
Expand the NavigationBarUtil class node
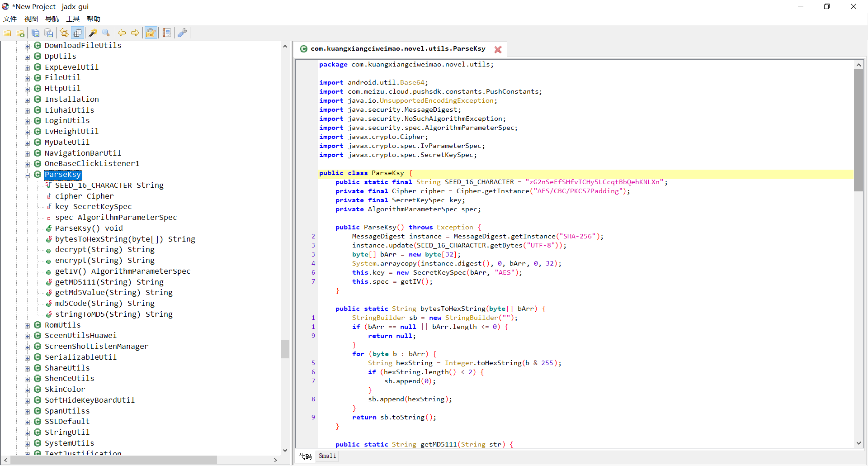click(27, 154)
